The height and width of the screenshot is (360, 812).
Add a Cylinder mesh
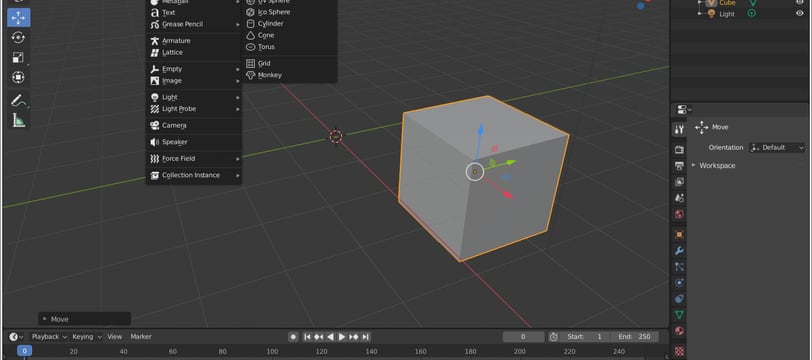click(289, 24)
